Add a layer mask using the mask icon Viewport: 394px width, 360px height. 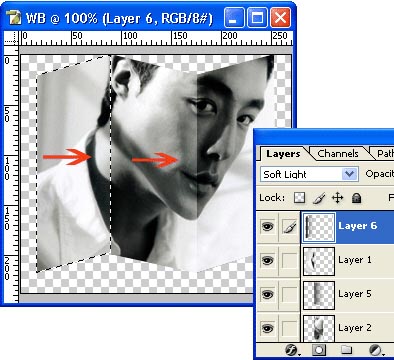click(319, 350)
